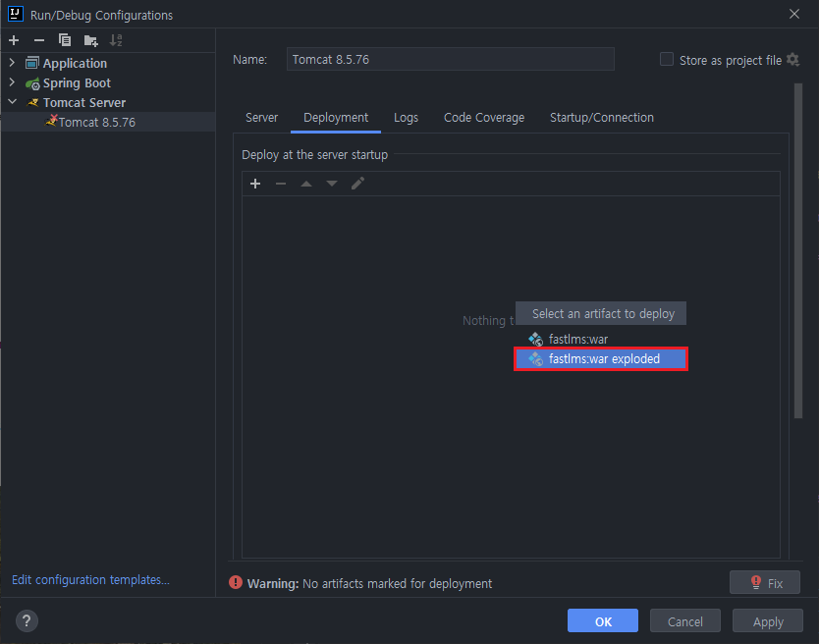Image resolution: width=819 pixels, height=644 pixels.
Task: Open Store as project file gear settings
Action: tap(792, 60)
